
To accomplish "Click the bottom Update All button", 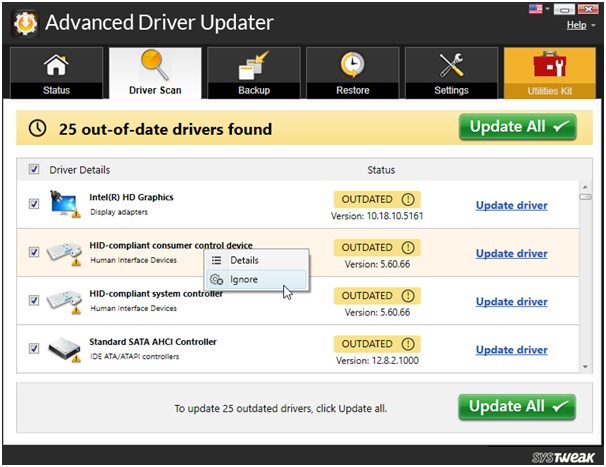I will coord(517,407).
